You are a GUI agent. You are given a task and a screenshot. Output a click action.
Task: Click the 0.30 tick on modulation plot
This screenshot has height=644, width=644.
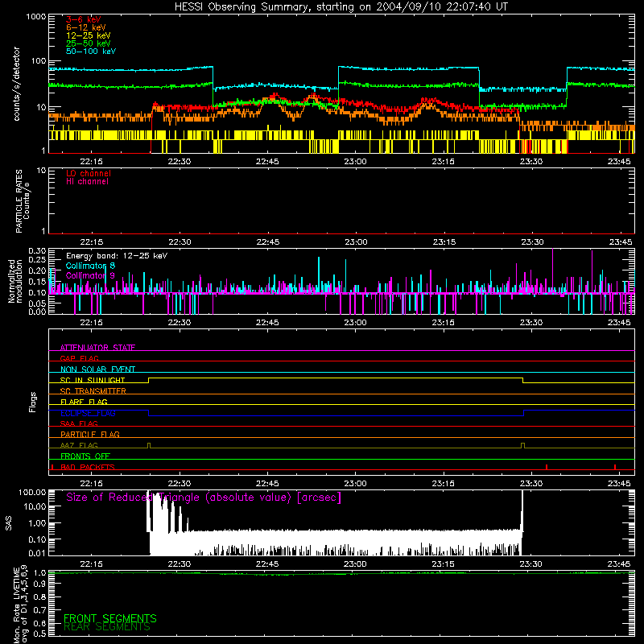pos(37,251)
